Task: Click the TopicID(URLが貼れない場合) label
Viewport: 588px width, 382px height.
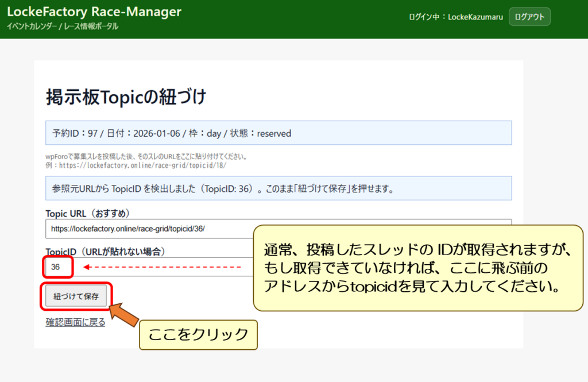Action: tap(109, 251)
